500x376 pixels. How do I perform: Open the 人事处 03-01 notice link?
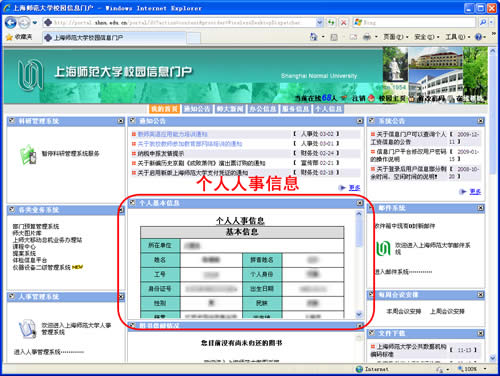coord(190,144)
